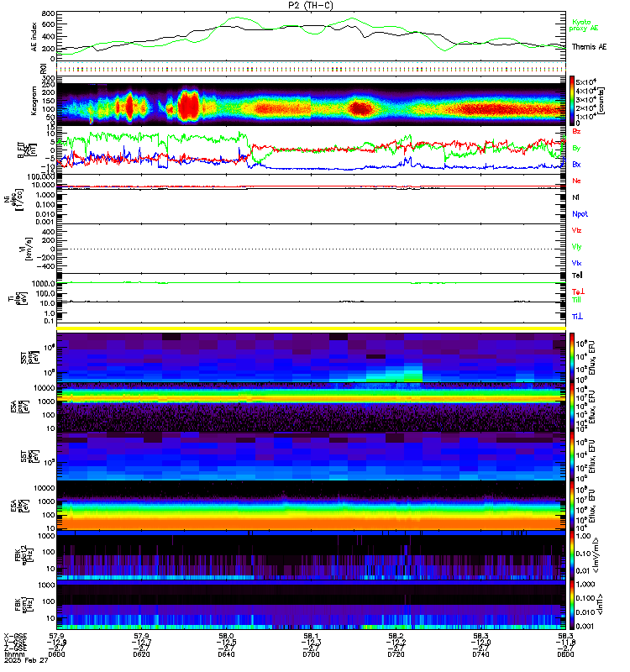Click the '<|mV/m|>' color bar unit label
This screenshot has height=672, width=630.
[596, 555]
